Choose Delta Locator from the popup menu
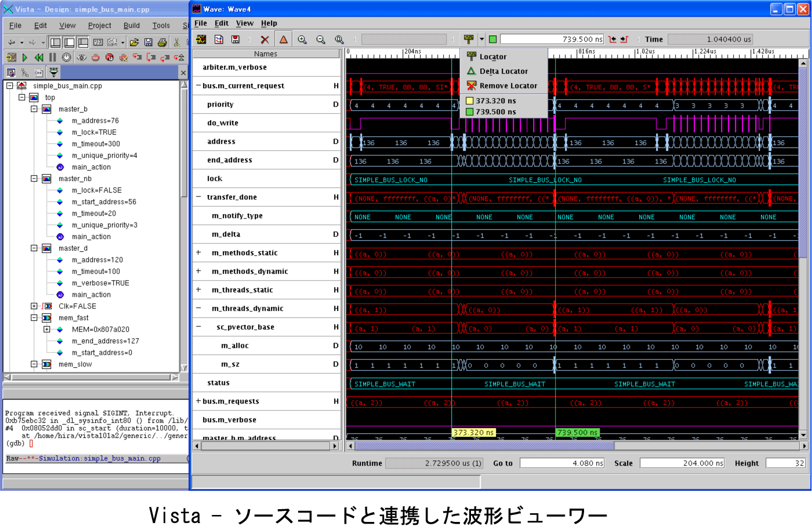 point(503,71)
